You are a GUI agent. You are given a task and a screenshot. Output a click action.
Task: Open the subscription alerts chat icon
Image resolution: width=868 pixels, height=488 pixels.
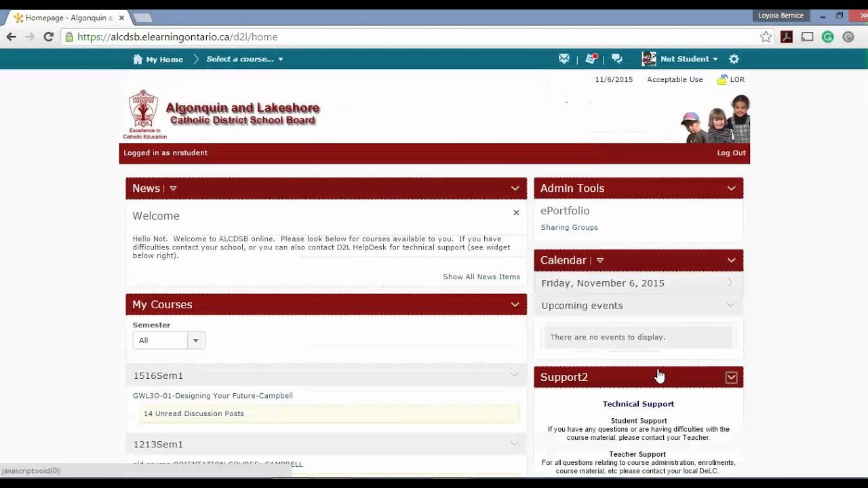click(616, 59)
